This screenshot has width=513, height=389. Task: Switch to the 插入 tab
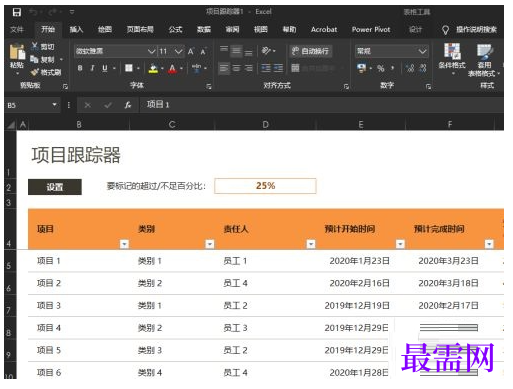[76, 29]
